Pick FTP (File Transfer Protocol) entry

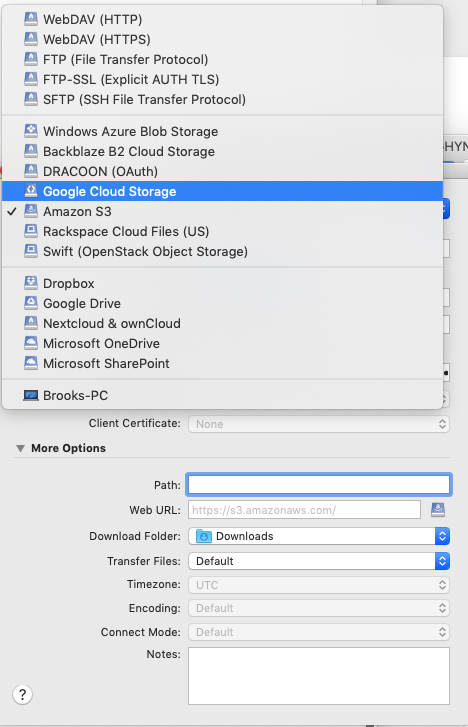point(223,59)
